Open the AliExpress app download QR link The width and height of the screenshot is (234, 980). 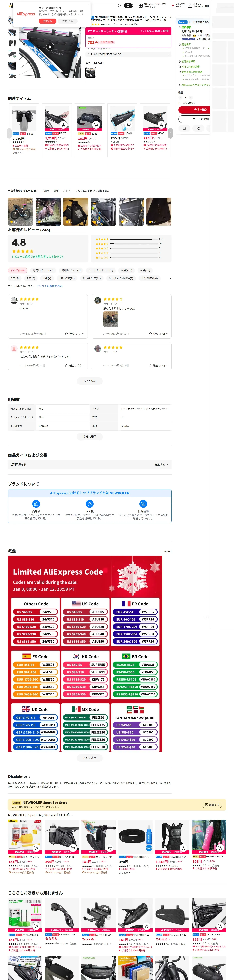[x=153, y=5]
